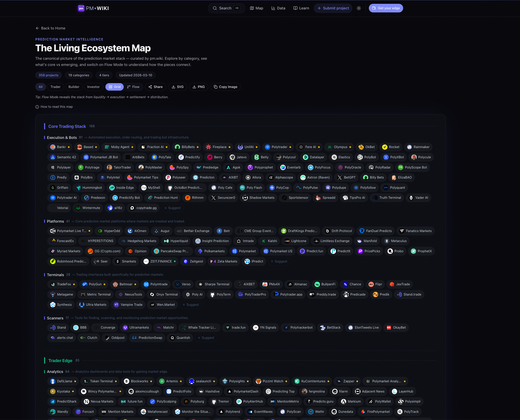Switch to Grid view mode
The image size is (520, 420).
114,87
